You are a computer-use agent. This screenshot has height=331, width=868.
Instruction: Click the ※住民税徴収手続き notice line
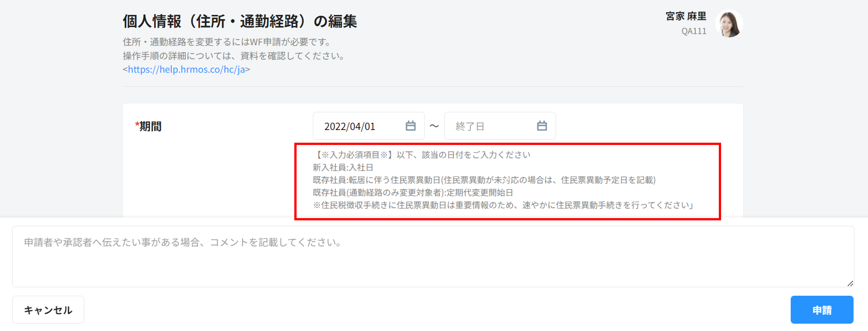[503, 205]
